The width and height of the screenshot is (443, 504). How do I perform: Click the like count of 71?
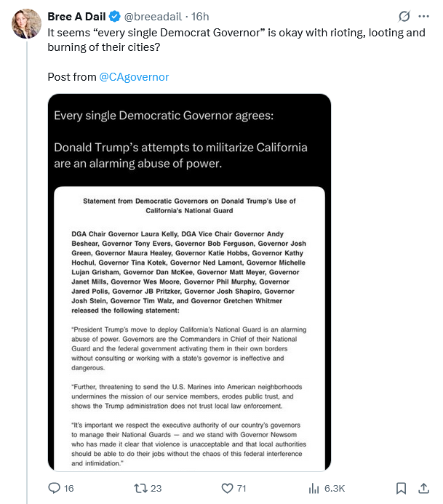244,488
